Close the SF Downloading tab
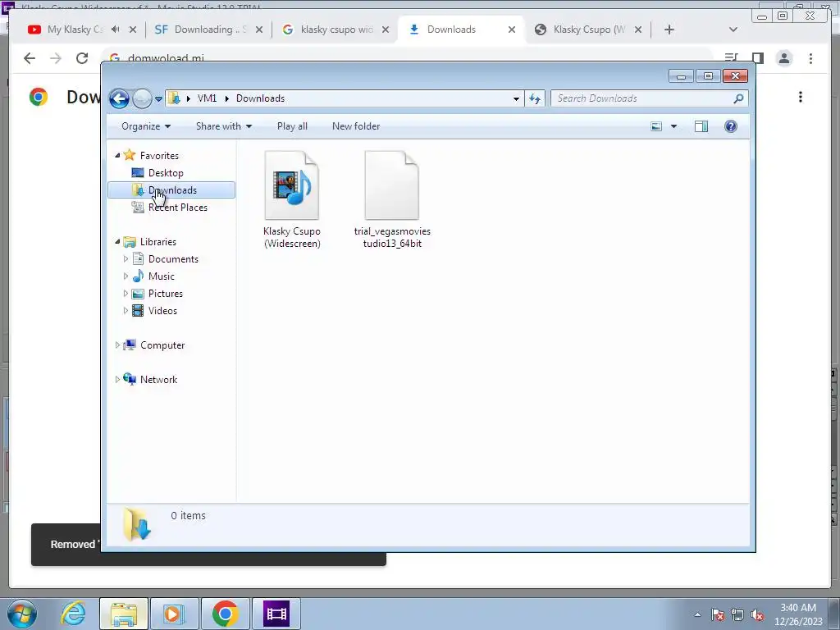 (x=258, y=30)
